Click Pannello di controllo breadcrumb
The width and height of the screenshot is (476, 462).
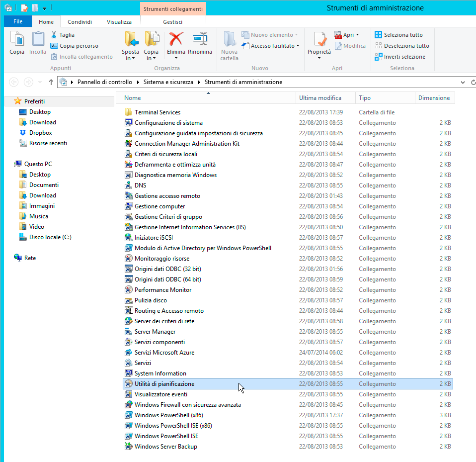[x=105, y=82]
